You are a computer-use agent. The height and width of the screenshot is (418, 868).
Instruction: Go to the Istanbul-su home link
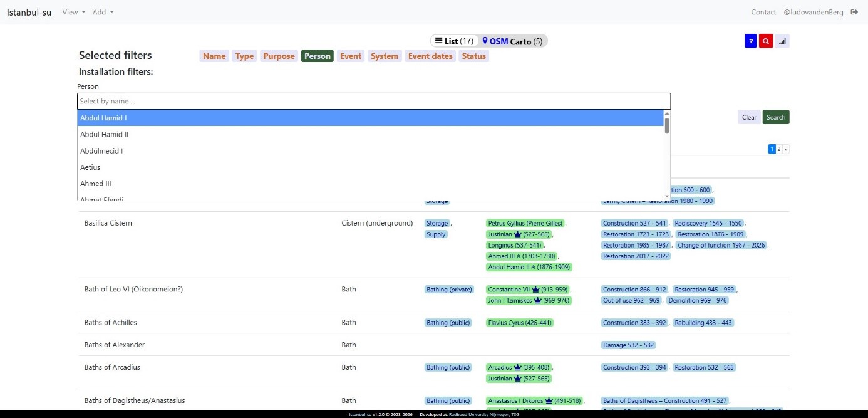pyautogui.click(x=29, y=12)
